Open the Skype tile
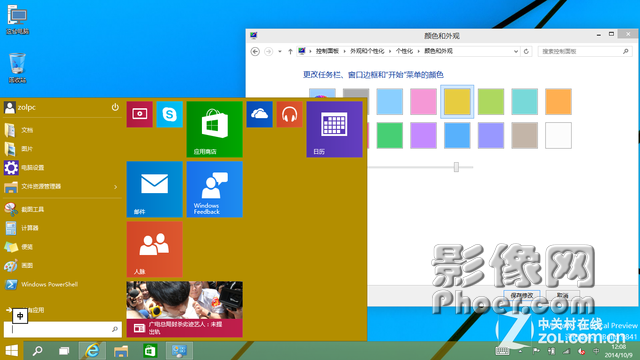This screenshot has width=640, height=360. pos(169,114)
